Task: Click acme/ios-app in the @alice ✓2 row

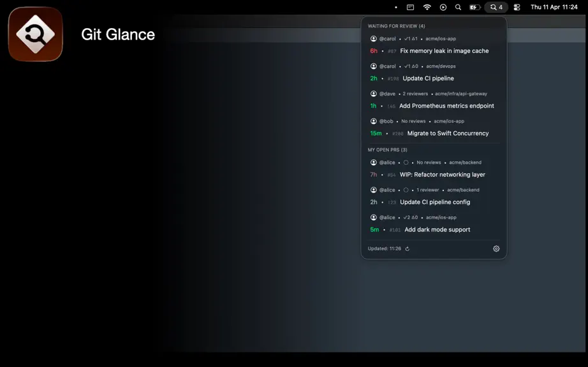Action: click(441, 217)
